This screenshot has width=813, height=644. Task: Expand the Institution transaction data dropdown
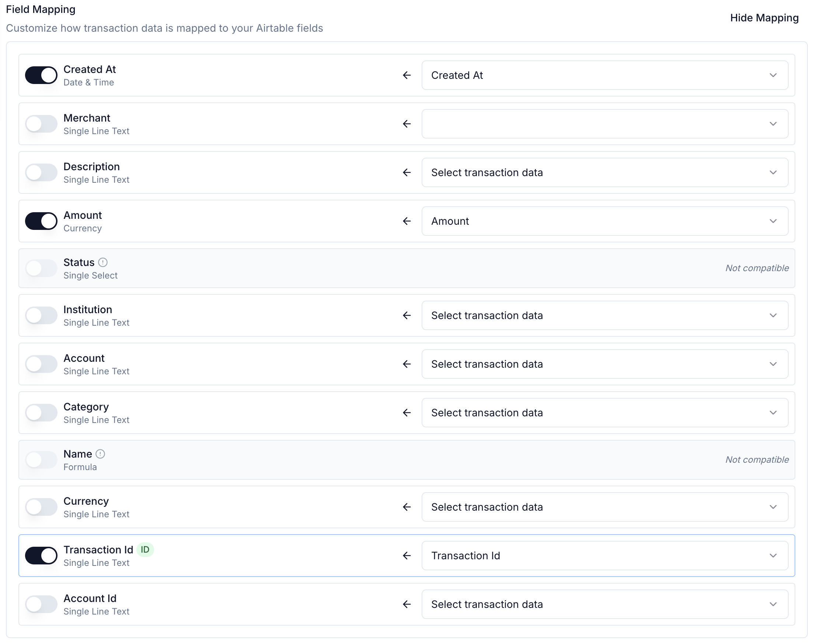(604, 316)
